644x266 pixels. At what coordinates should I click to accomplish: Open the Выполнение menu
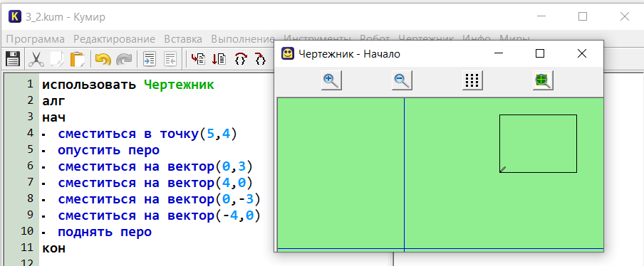(243, 39)
